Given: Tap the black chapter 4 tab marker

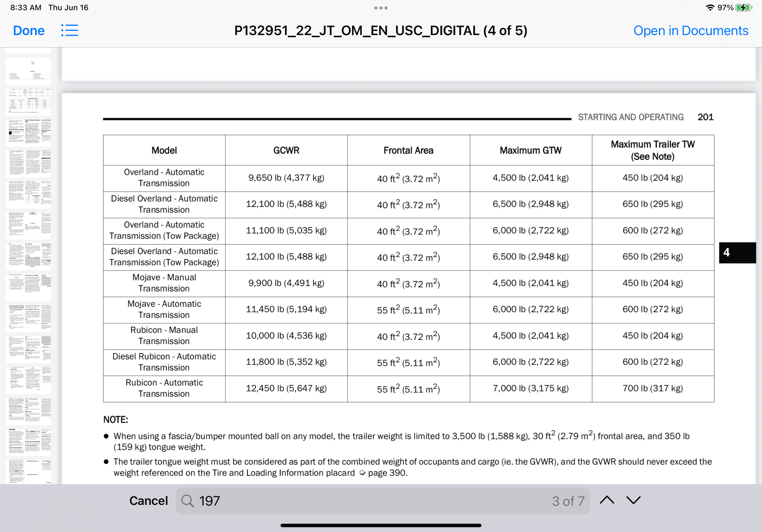Looking at the screenshot, I should click(x=737, y=253).
